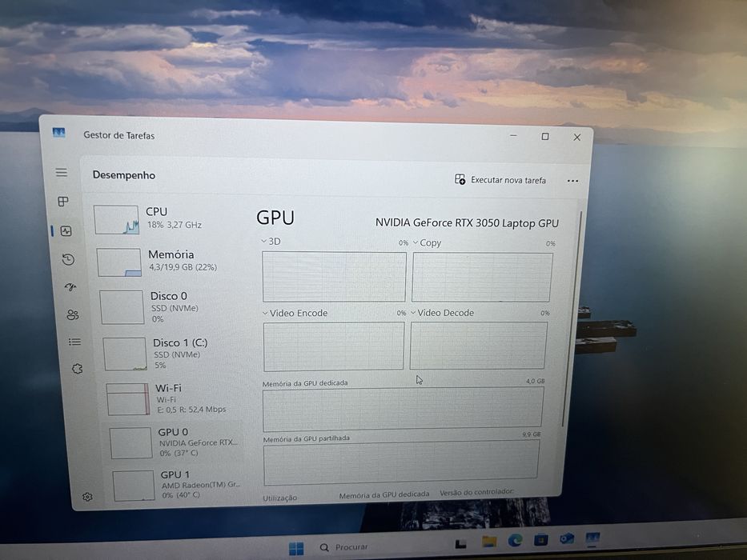Open the 3D engine dropdown
The width and height of the screenshot is (747, 560).
(271, 242)
